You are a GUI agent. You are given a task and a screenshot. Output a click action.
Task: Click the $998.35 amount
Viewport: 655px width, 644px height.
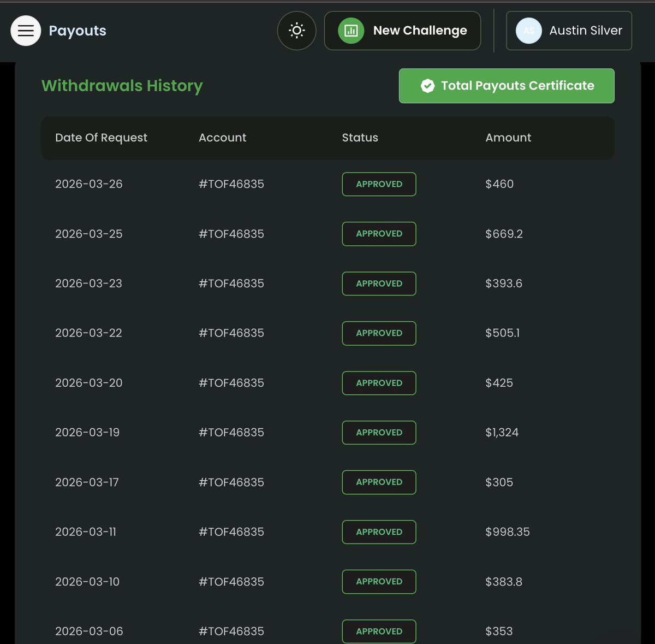508,532
